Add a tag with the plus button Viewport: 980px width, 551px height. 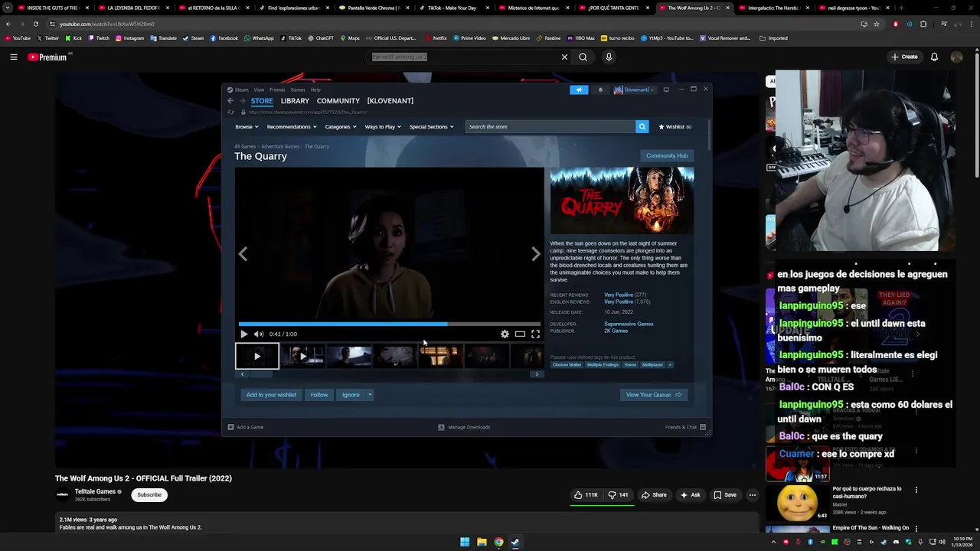coord(670,365)
